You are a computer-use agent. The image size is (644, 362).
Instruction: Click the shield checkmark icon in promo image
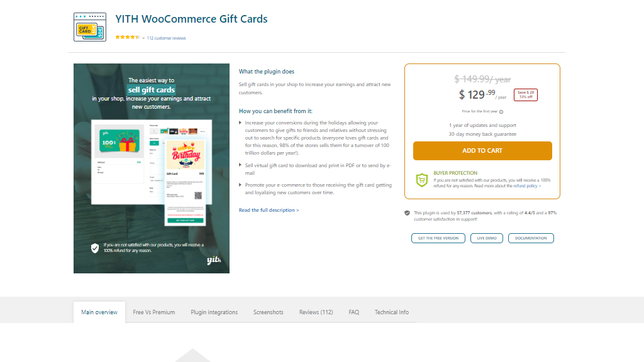pyautogui.click(x=95, y=248)
